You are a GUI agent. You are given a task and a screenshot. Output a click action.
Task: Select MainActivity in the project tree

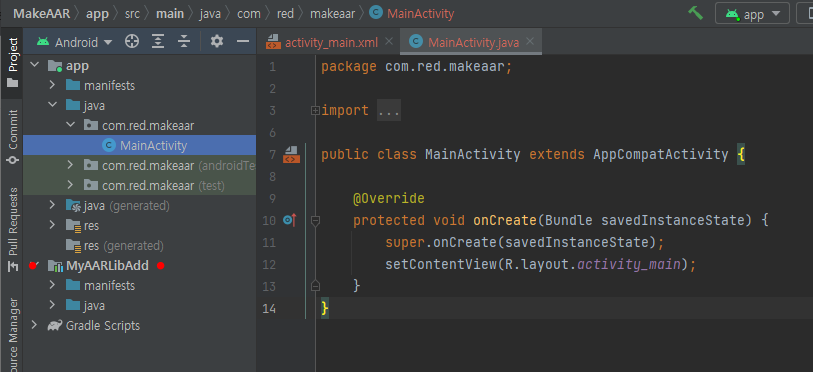[139, 145]
